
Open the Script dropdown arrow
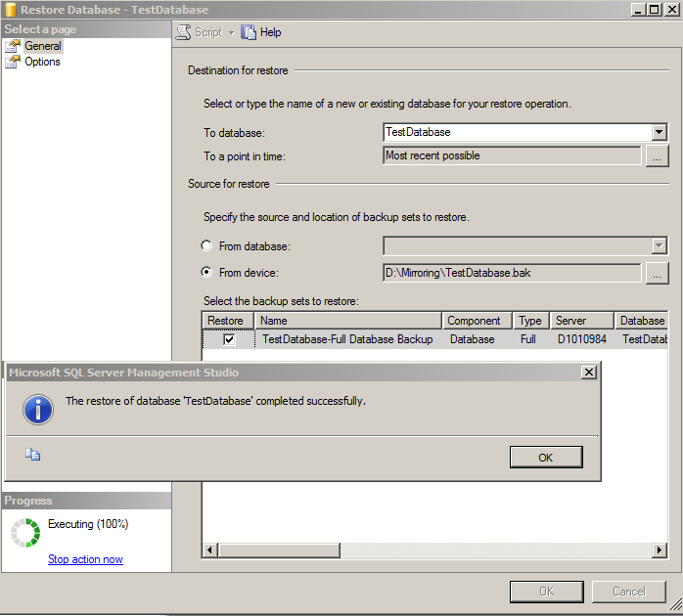231,33
